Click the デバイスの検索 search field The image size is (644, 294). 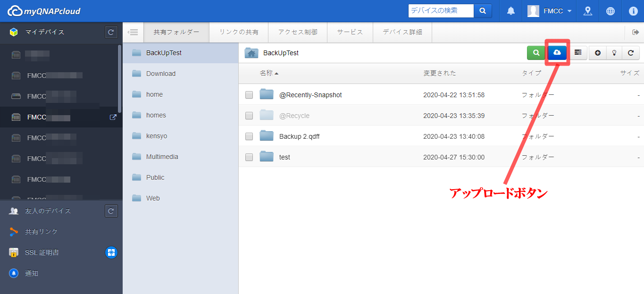[441, 10]
